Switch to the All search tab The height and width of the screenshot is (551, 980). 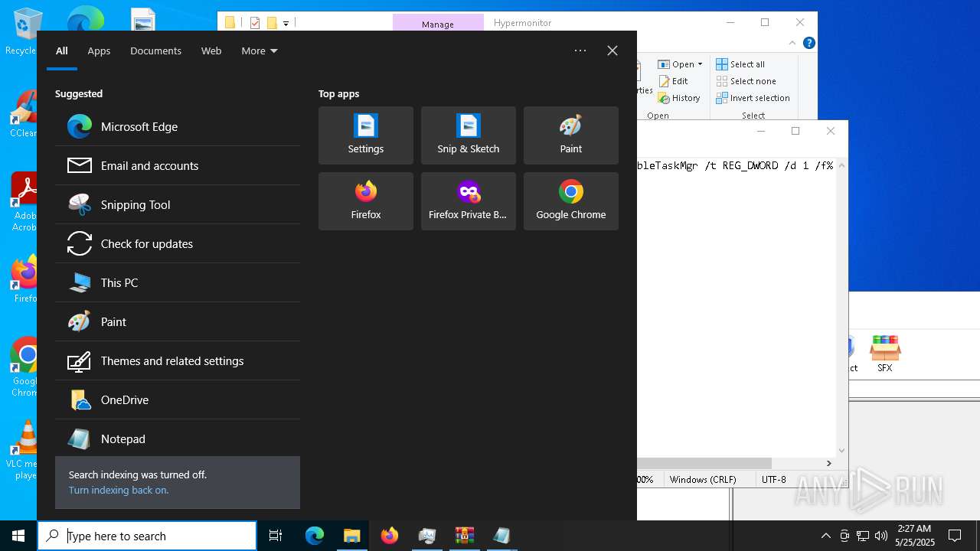tap(62, 51)
